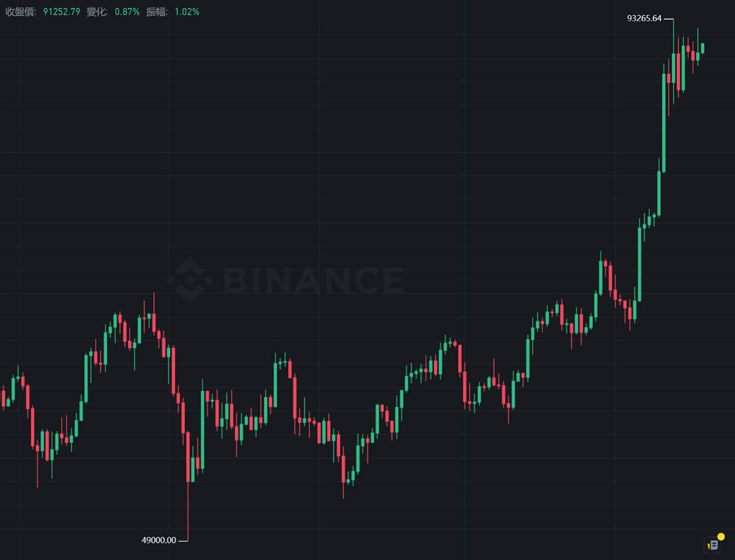Click the yellow notification dot on corner icon
Screen dimensions: 735x560
click(x=720, y=537)
